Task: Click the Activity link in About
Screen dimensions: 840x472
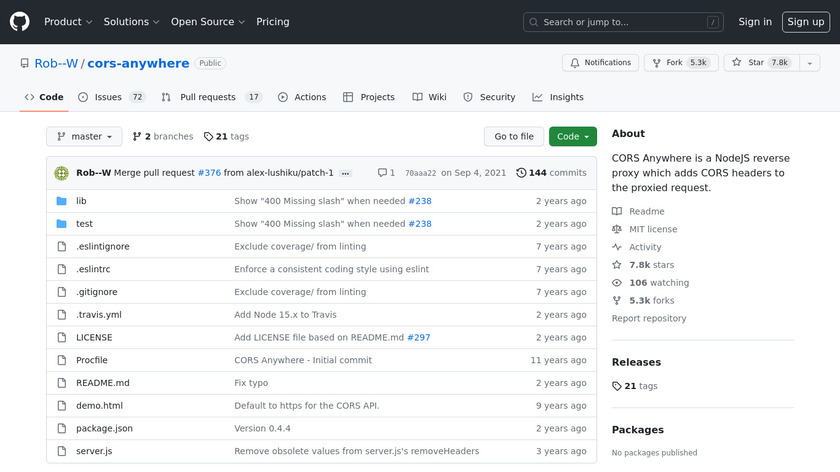Action: pyautogui.click(x=637, y=247)
